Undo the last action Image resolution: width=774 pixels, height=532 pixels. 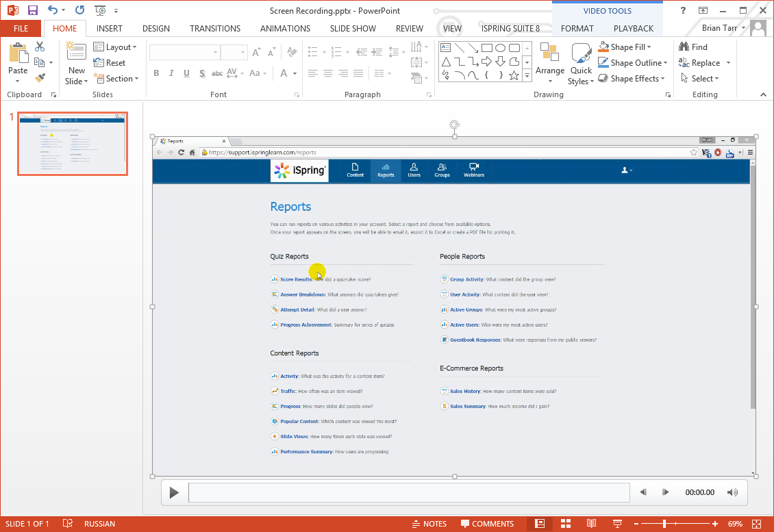[53, 10]
